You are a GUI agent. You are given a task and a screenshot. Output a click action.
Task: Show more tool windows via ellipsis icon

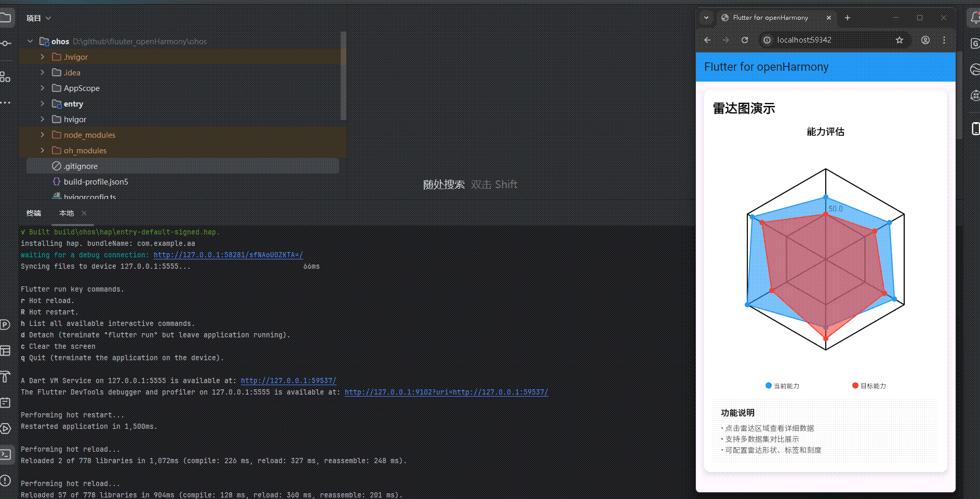click(5, 103)
